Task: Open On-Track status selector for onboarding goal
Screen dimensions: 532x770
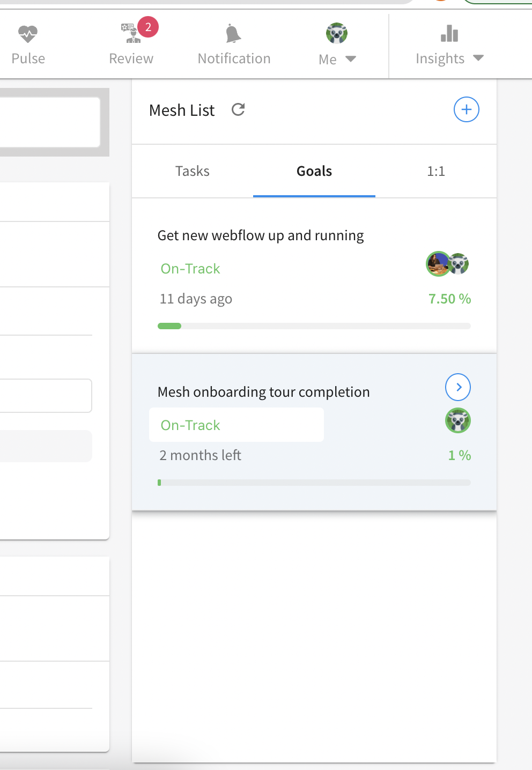Action: (236, 425)
